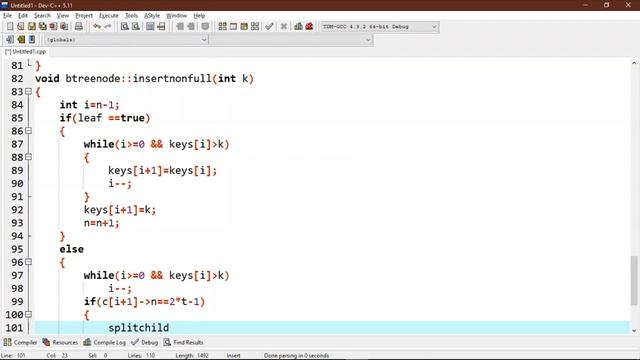The width and height of the screenshot is (640, 360).
Task: Click the 'Insert' mode status bar entry
Action: pos(233,356)
